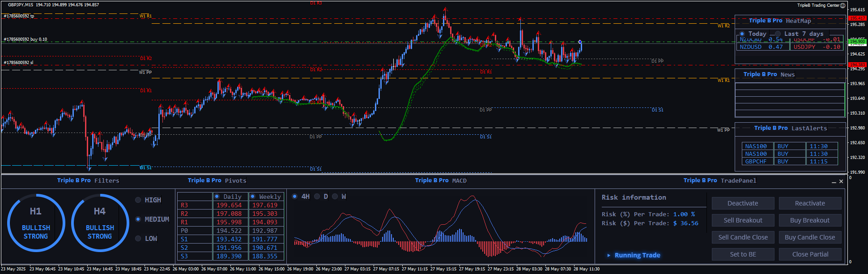Switch MACD timeframe to D

pos(317,197)
